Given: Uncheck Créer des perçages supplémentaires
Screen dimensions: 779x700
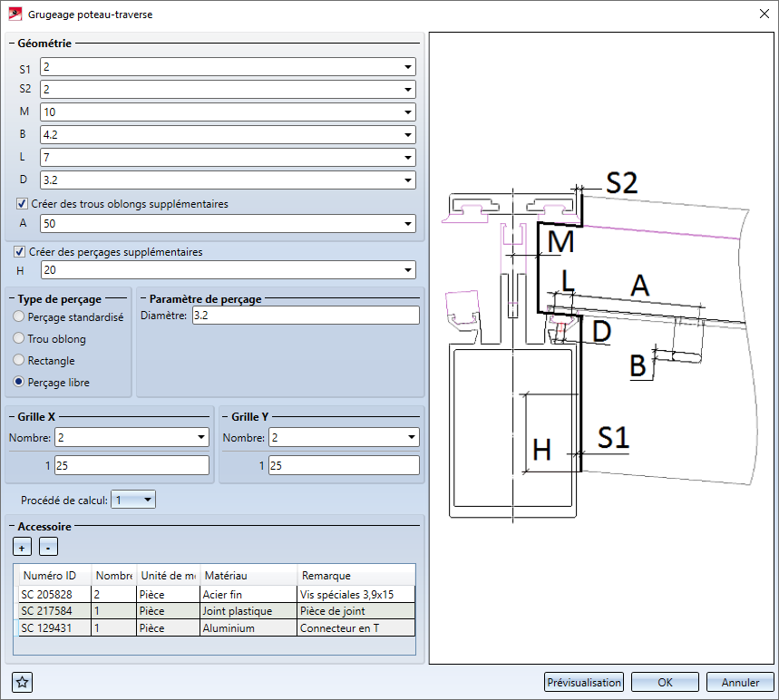Looking at the screenshot, I should pos(20,251).
